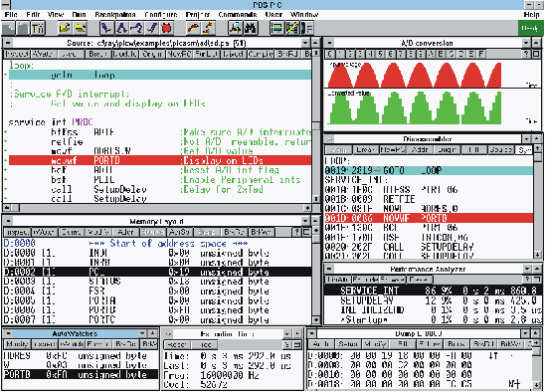Image resolution: width=547 pixels, height=392 pixels.
Task: Toggle breakpoint marker beside 'movwf PORTD' source line
Action: (x=6, y=160)
